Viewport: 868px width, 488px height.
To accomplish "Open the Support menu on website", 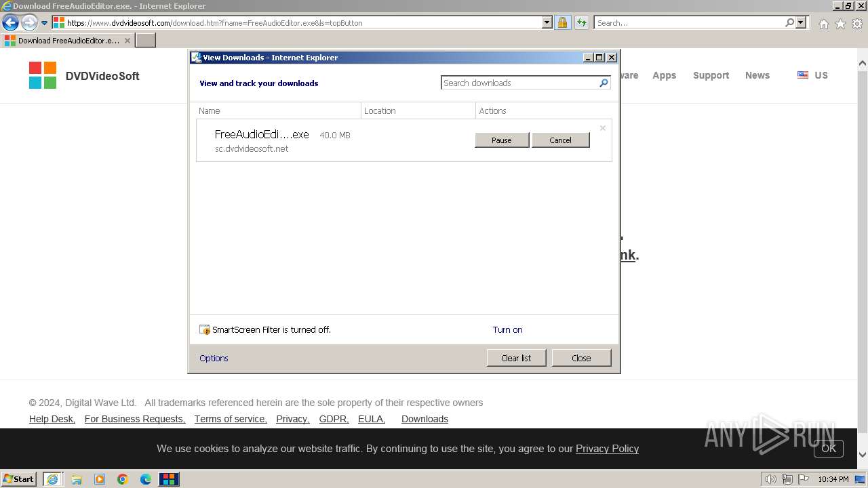I will tap(711, 75).
